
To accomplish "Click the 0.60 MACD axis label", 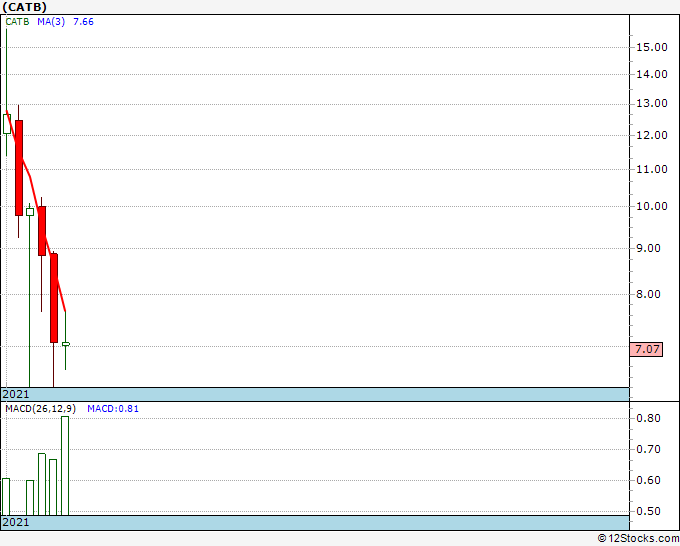I will 648,481.
